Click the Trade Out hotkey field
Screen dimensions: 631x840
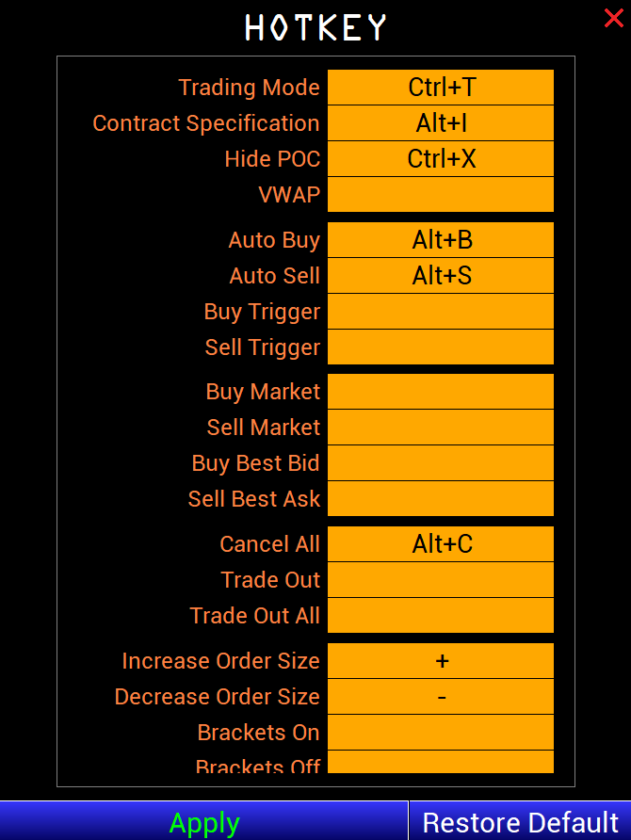point(441,580)
